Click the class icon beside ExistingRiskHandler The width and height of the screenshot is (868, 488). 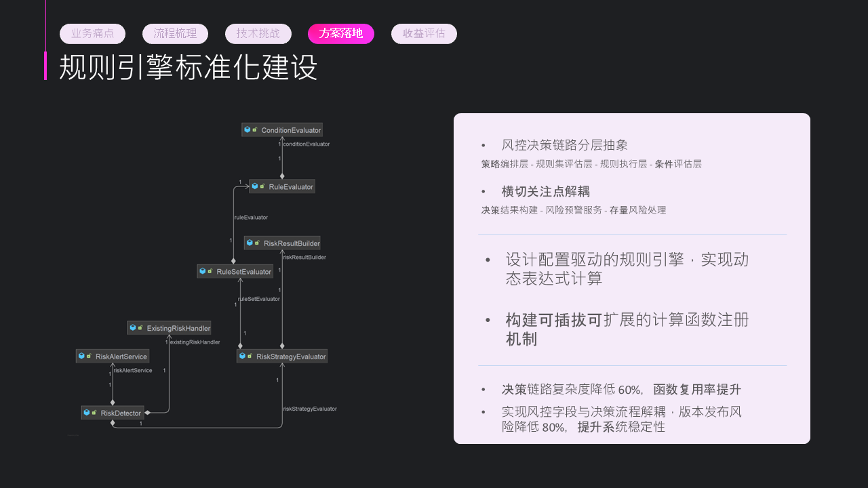tap(134, 328)
